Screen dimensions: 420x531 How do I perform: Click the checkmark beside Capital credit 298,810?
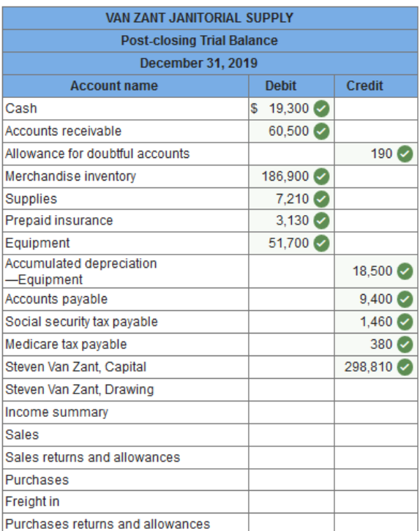tap(405, 367)
